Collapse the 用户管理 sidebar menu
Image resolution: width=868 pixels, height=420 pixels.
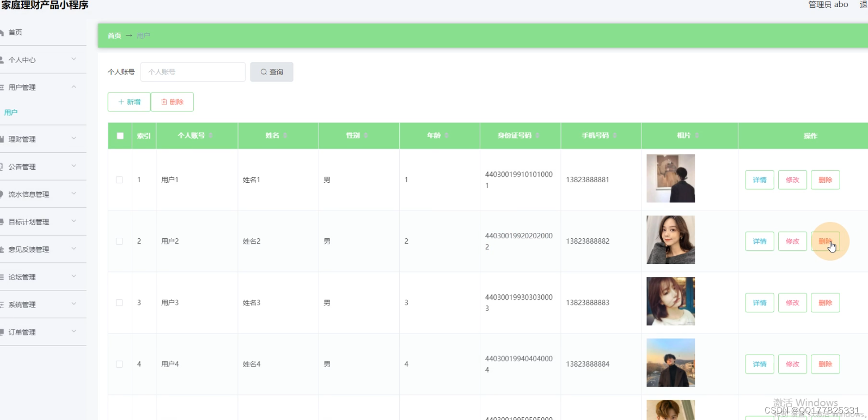42,87
